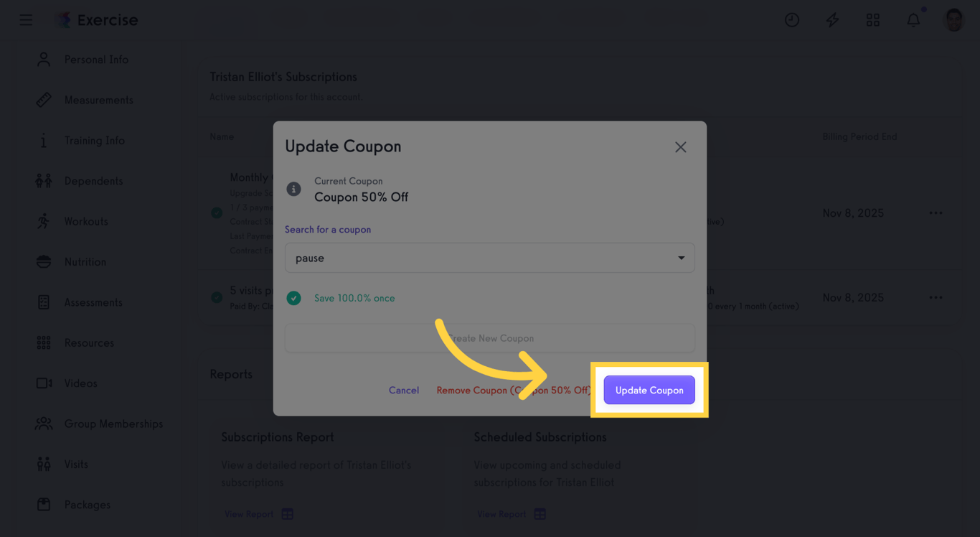Open the notifications bell
The image size is (980, 537).
[913, 19]
